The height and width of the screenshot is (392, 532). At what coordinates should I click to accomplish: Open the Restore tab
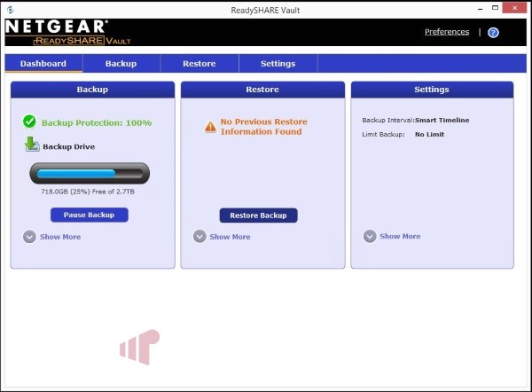coord(199,64)
